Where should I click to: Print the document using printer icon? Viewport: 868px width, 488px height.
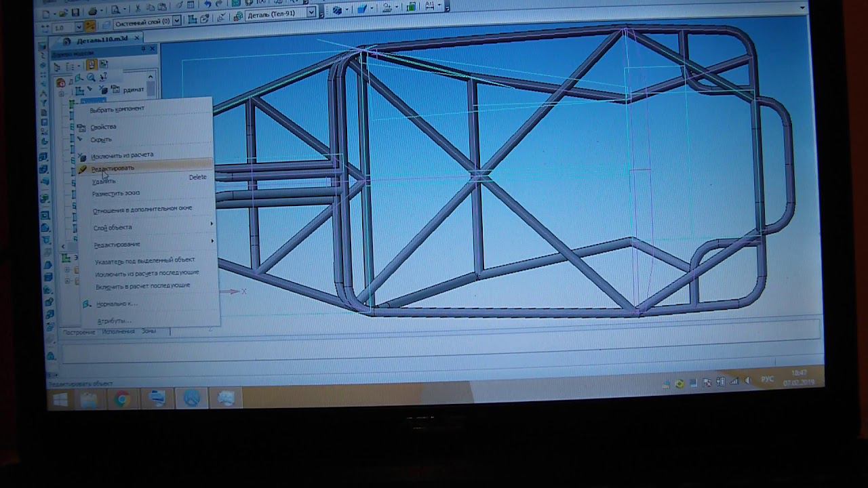(92, 12)
